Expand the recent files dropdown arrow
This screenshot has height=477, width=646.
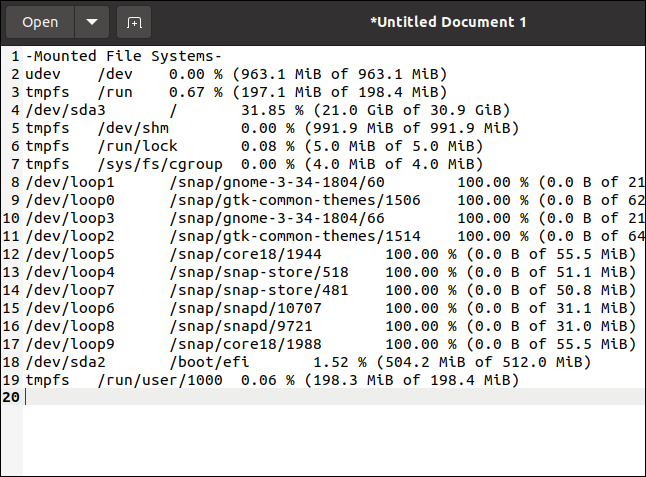pyautogui.click(x=91, y=22)
